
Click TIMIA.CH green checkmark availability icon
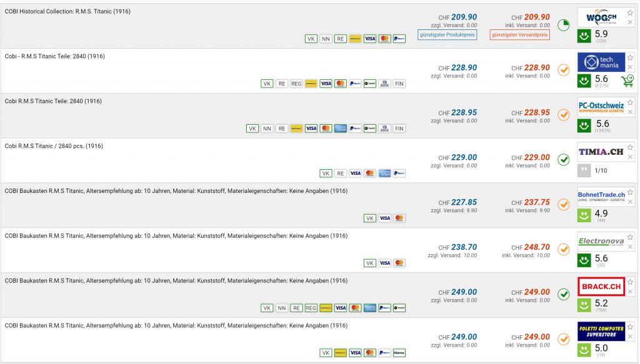click(x=564, y=160)
